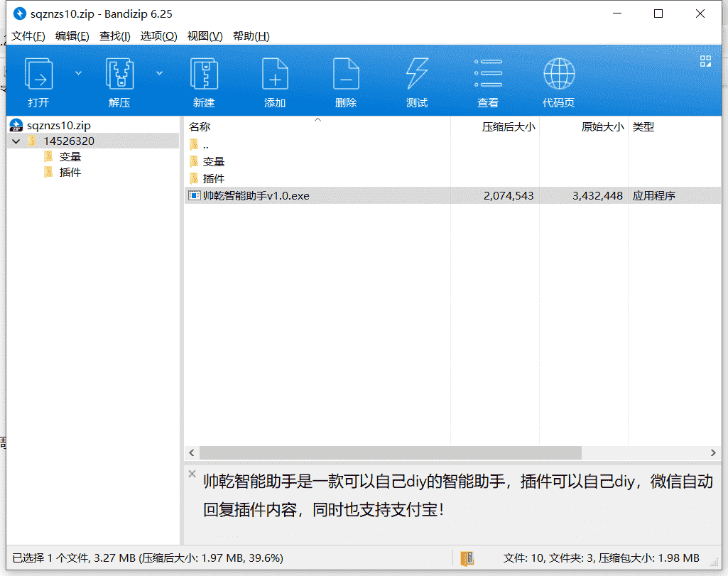The image size is (728, 576).
Task: Select 帅乾智能助手v1.0.exe file row
Action: coord(452,195)
